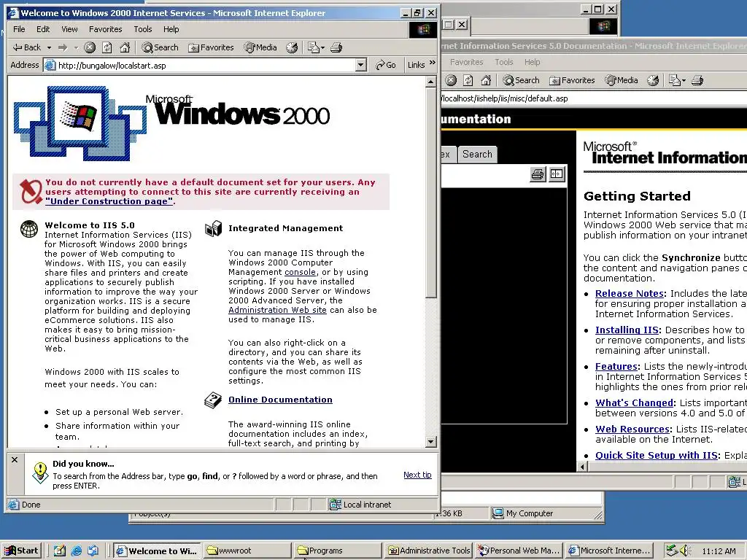Open the Quick Site Setup with IIS link
747x560 pixels.
coord(657,455)
